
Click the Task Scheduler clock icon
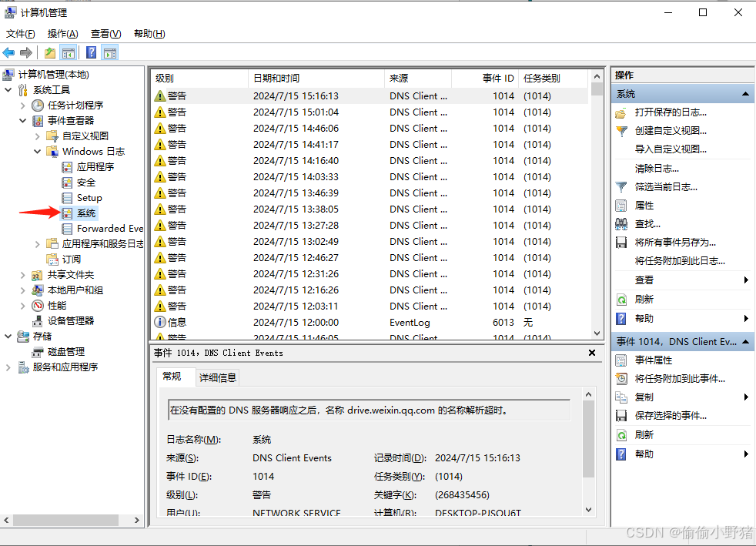click(x=38, y=106)
